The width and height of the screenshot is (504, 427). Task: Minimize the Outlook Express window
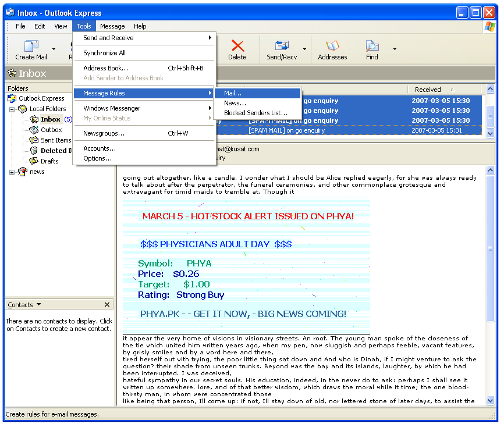462,13
